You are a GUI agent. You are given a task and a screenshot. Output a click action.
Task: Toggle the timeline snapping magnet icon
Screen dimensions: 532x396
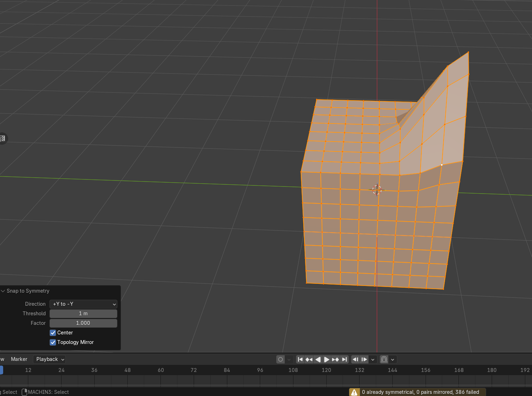(384, 359)
